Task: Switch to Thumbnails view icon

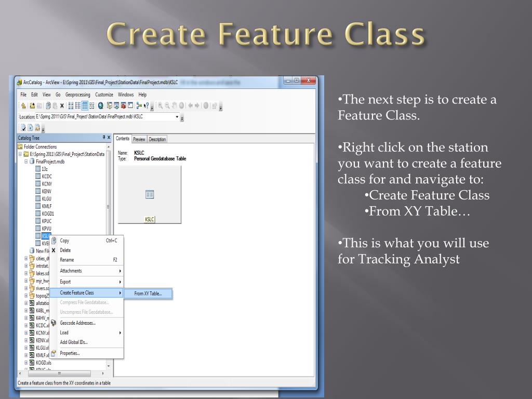Action: pyautogui.click(x=91, y=106)
